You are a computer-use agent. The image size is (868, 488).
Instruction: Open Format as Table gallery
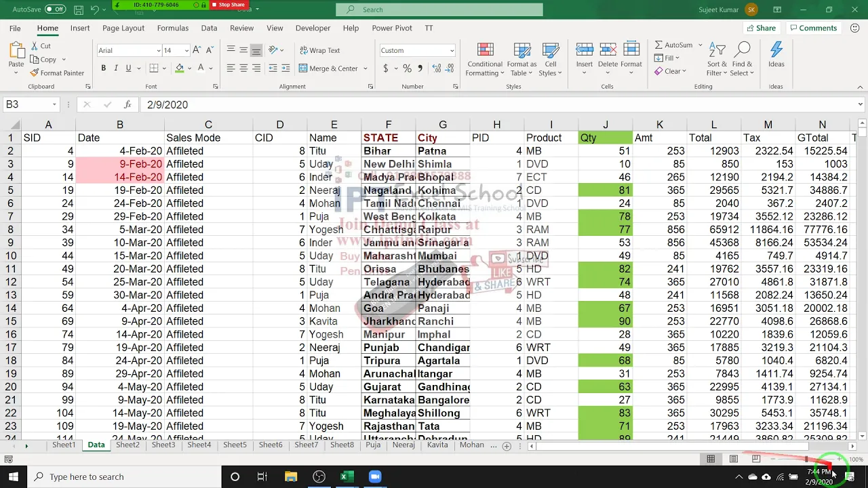point(521,60)
